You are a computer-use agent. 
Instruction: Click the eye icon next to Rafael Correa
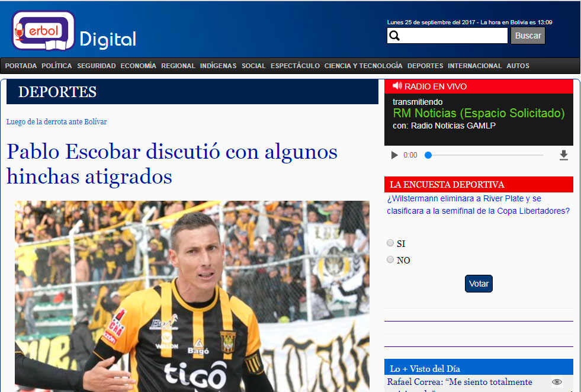557,383
